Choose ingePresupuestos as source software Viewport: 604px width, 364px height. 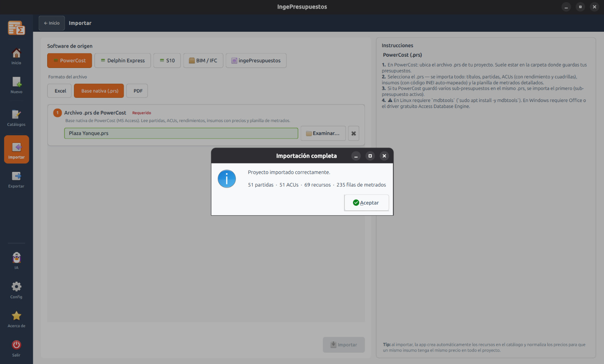click(256, 60)
